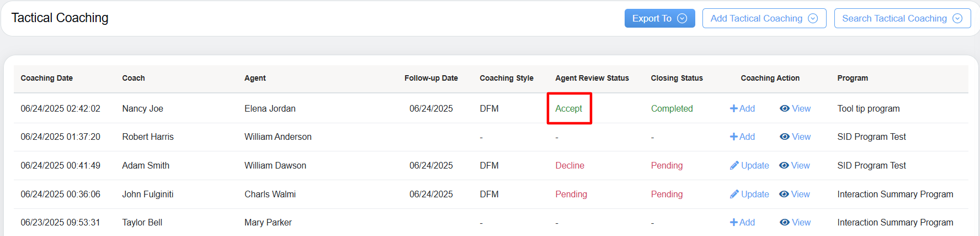Sort by the Coaching Date column header
Image resolution: width=980 pixels, height=236 pixels.
point(47,78)
